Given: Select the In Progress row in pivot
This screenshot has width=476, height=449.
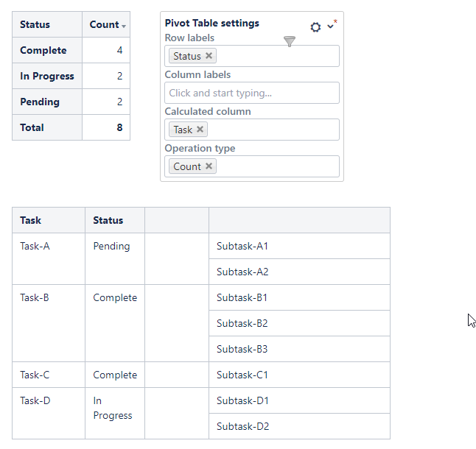Looking at the screenshot, I should 47,76.
